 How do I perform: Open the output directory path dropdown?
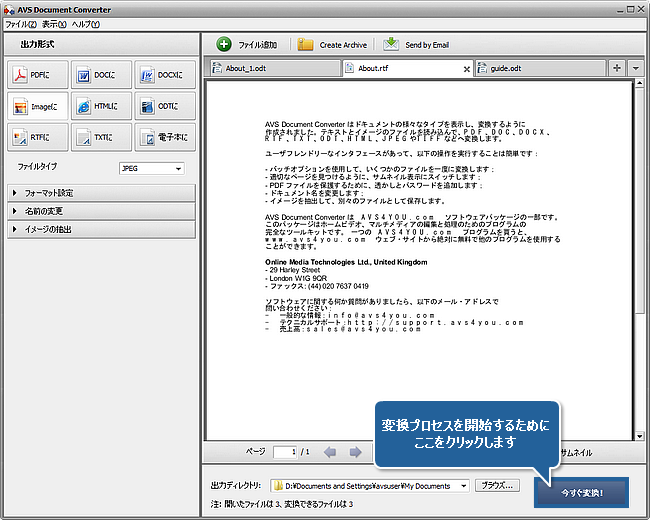(x=464, y=486)
